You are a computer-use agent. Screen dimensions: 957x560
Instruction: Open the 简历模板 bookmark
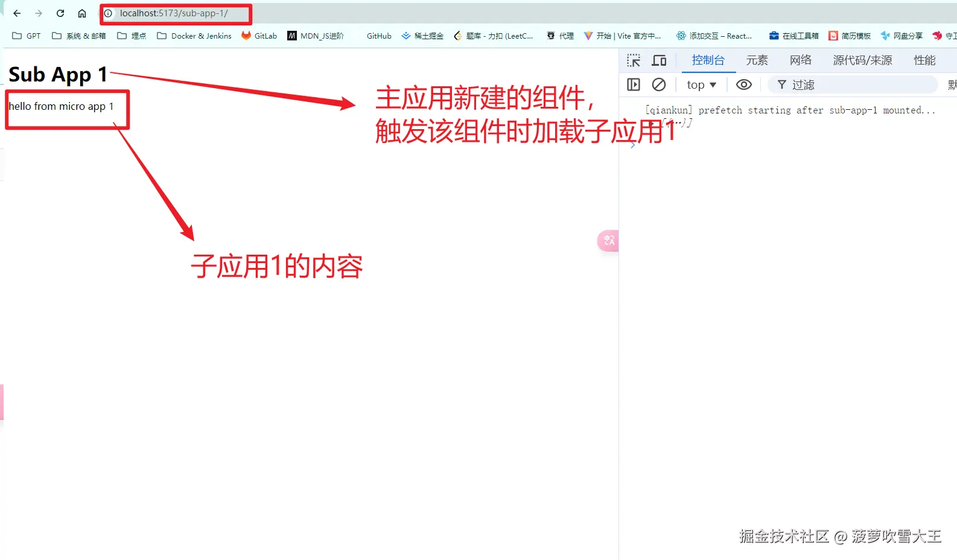point(850,36)
